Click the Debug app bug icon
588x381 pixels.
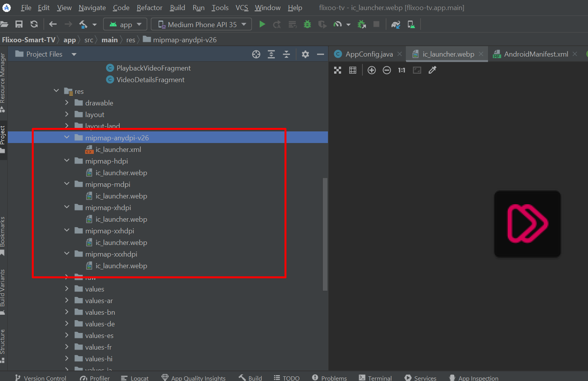307,24
